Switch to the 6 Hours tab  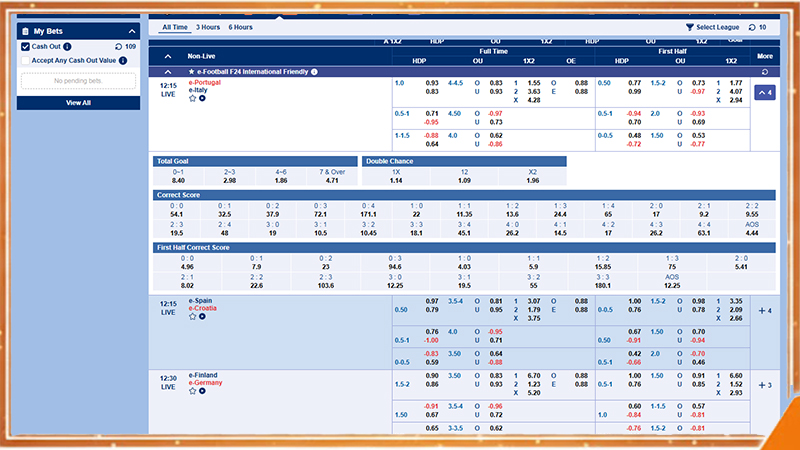[x=240, y=27]
